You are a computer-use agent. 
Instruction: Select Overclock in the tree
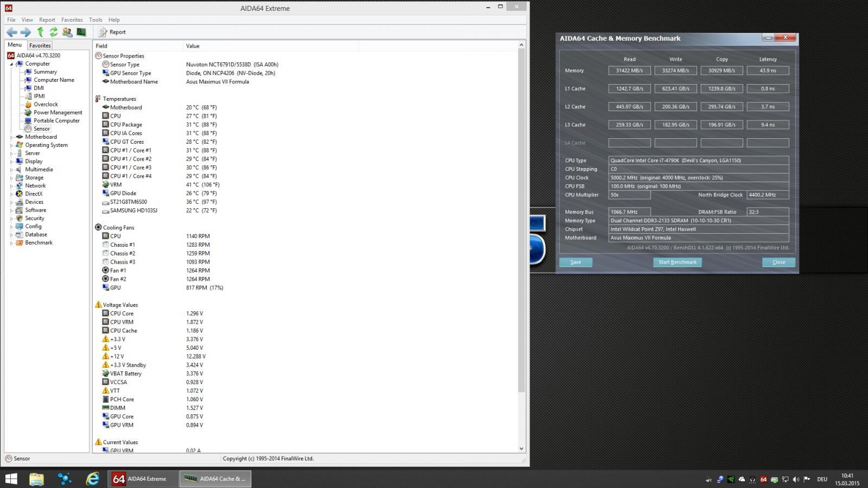(x=46, y=104)
